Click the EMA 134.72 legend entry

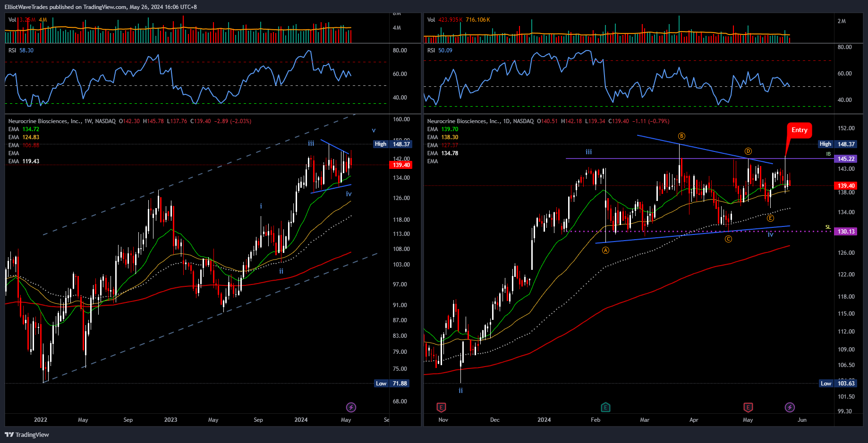tap(24, 129)
